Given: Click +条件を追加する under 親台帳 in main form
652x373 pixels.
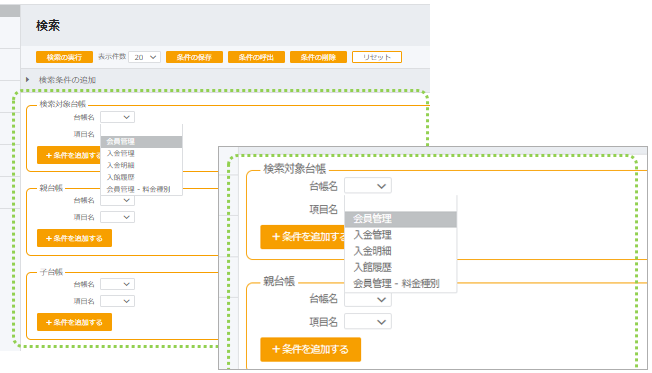Looking at the screenshot, I should click(74, 238).
